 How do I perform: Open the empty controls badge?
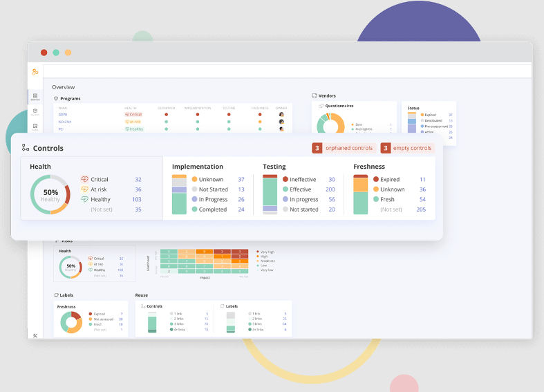[406, 148]
